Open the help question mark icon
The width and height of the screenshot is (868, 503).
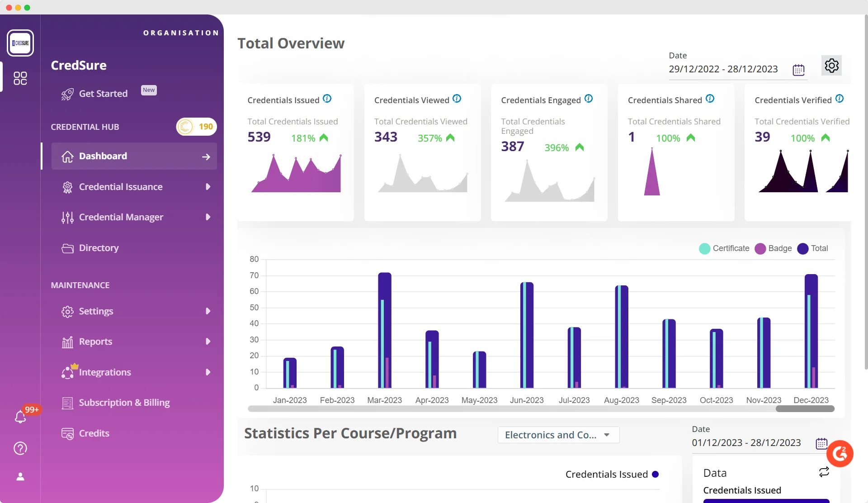click(20, 448)
